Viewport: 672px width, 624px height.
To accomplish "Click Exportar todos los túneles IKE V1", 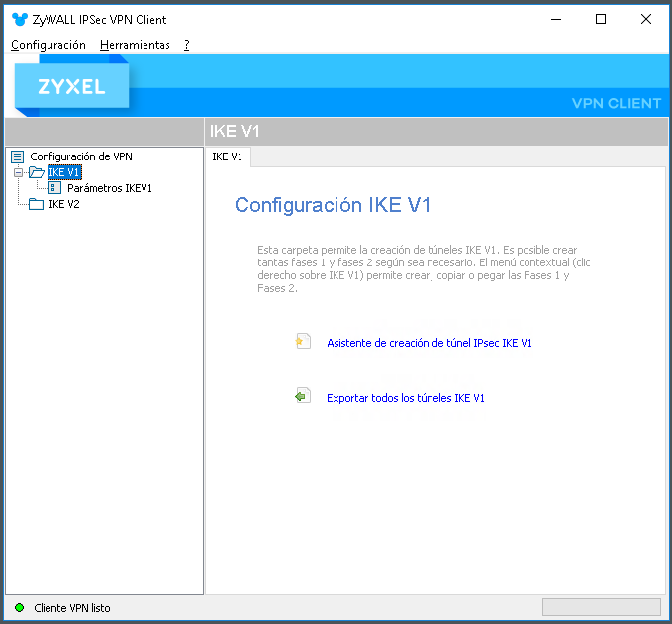I will 406,398.
